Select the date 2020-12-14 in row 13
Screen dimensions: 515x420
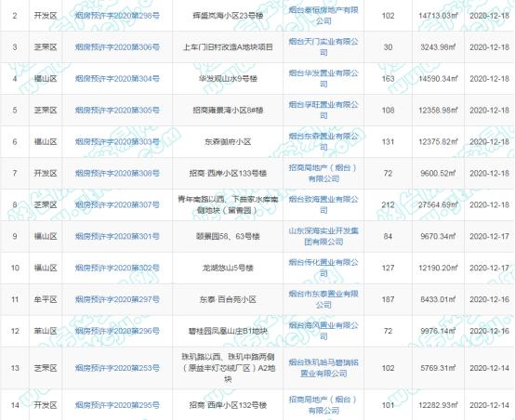489,368
